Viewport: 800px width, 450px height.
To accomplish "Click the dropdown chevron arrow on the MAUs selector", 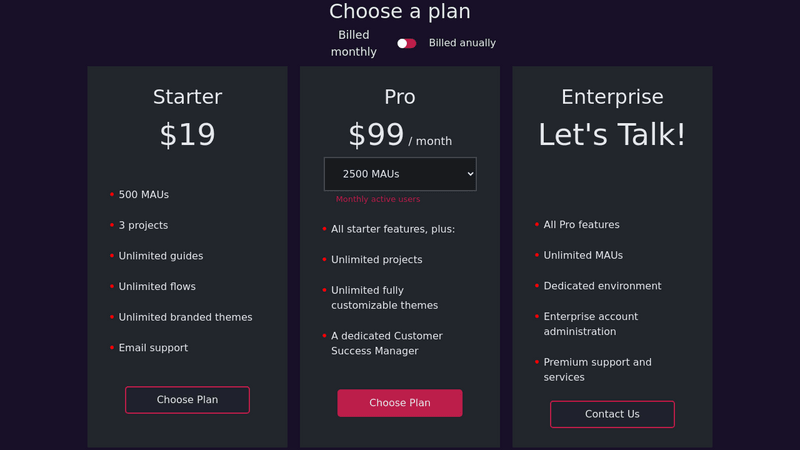I will pos(470,174).
